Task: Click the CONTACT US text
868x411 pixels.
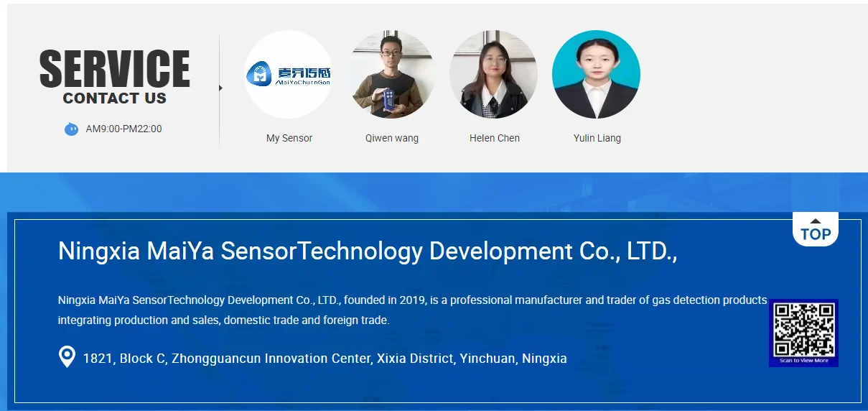Action: point(115,98)
